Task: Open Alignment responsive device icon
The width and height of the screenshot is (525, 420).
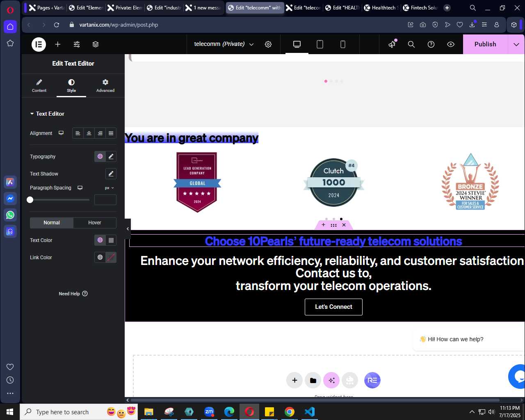Action: (x=61, y=133)
